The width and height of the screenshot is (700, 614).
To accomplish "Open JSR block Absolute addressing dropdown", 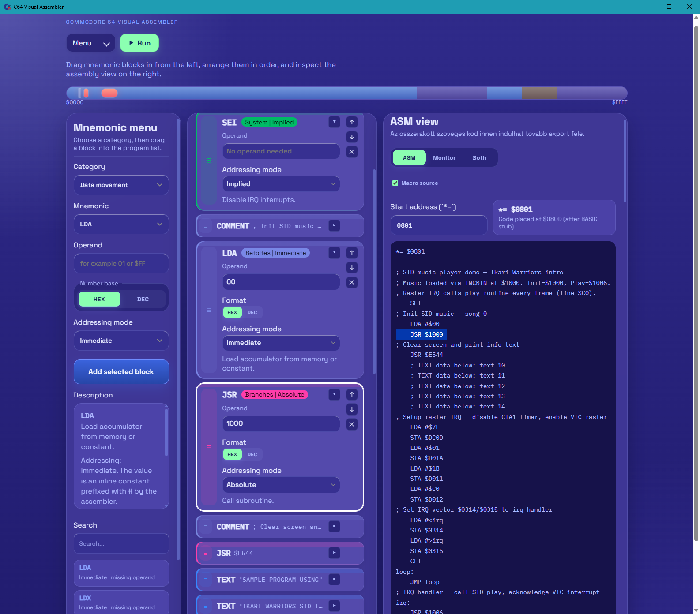I will [x=281, y=485].
